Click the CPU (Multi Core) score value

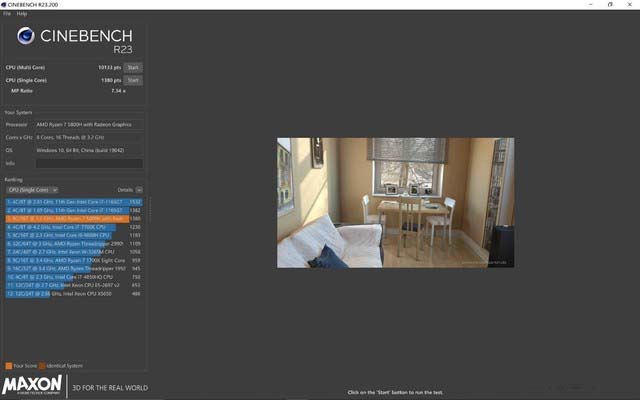click(x=109, y=67)
